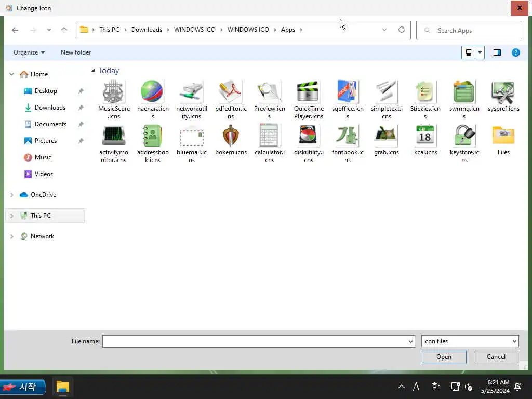
Task: Select the MusicScore.icns file icon
Action: coord(114,92)
